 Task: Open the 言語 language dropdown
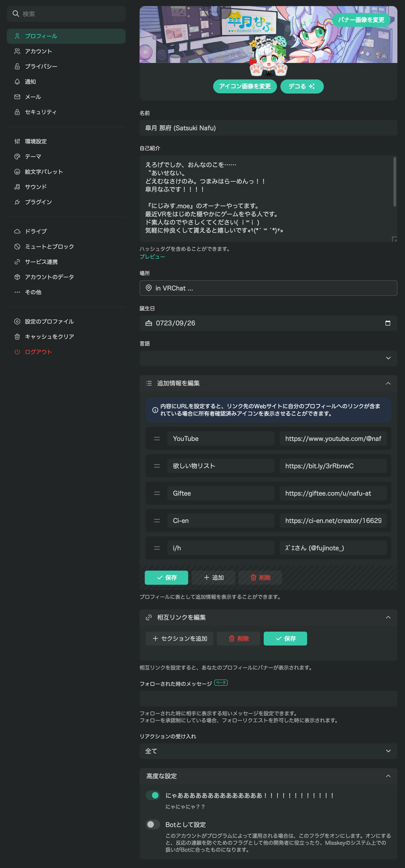point(268,358)
